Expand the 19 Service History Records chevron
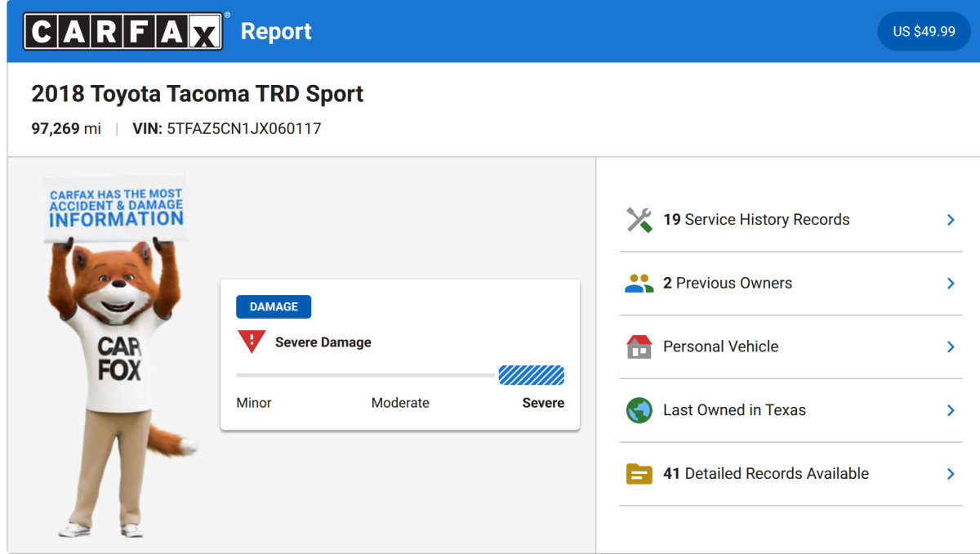This screenshot has width=980, height=554. click(x=951, y=220)
